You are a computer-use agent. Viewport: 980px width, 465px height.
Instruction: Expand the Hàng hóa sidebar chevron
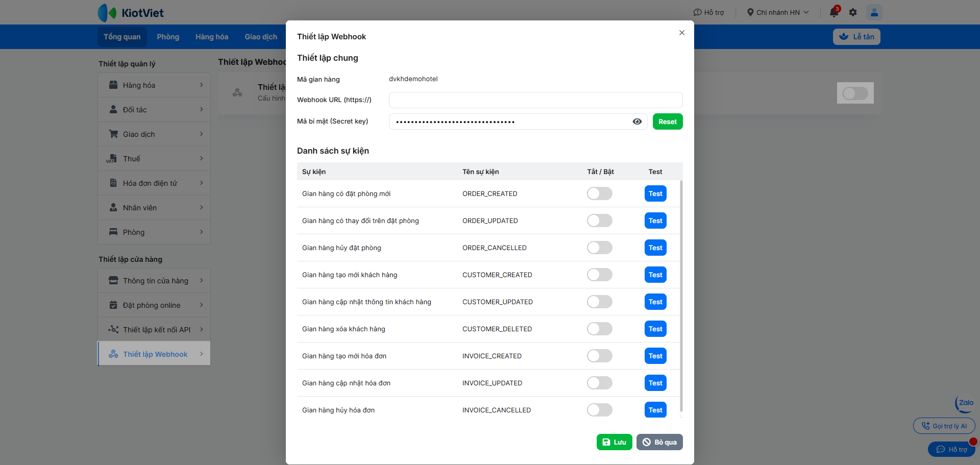click(x=202, y=85)
